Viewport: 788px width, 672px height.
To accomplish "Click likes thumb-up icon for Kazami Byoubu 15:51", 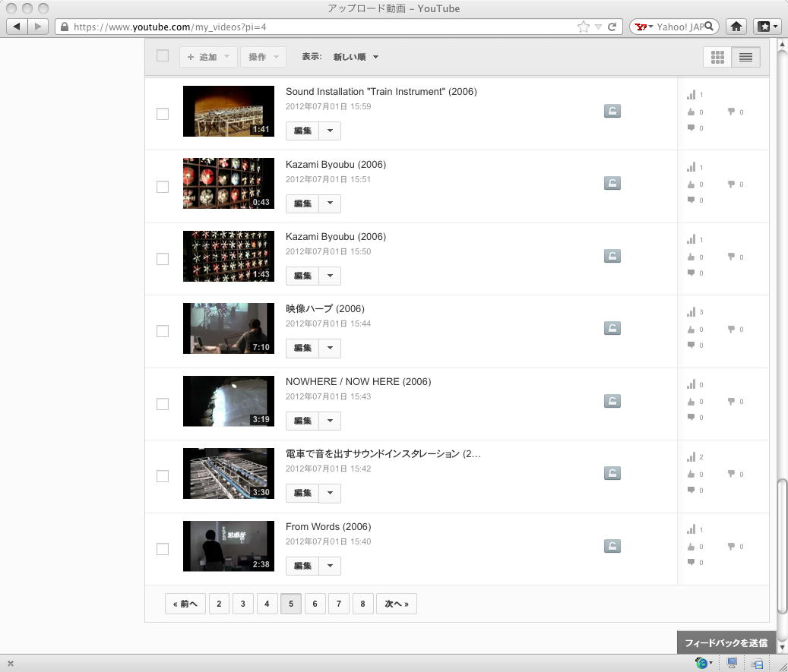I will (691, 185).
